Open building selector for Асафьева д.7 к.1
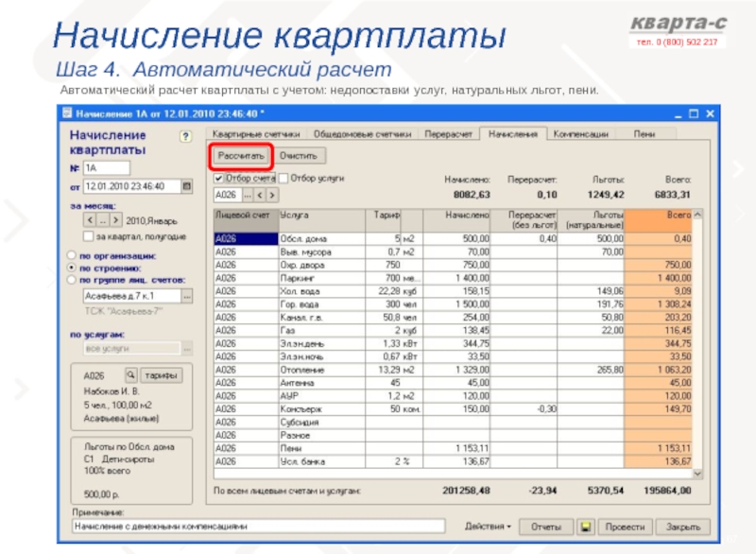The width and height of the screenshot is (756, 554). 186,296
